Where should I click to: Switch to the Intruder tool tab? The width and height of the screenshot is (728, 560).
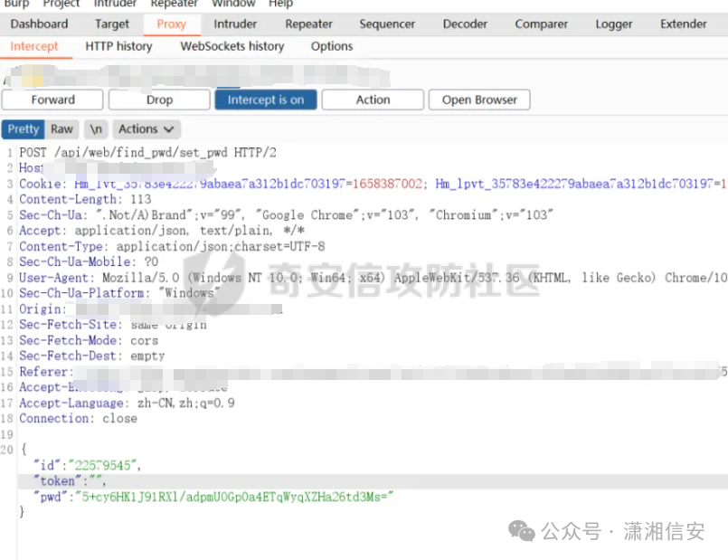235,24
